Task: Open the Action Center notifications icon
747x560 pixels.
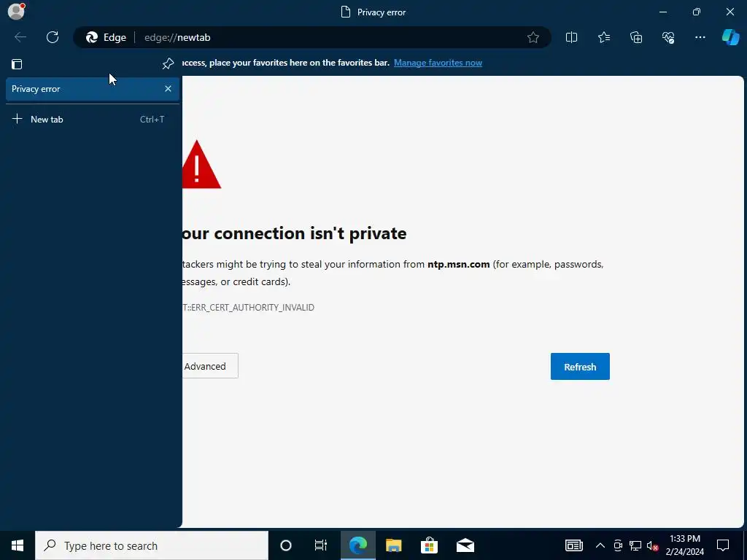Action: [x=723, y=545]
